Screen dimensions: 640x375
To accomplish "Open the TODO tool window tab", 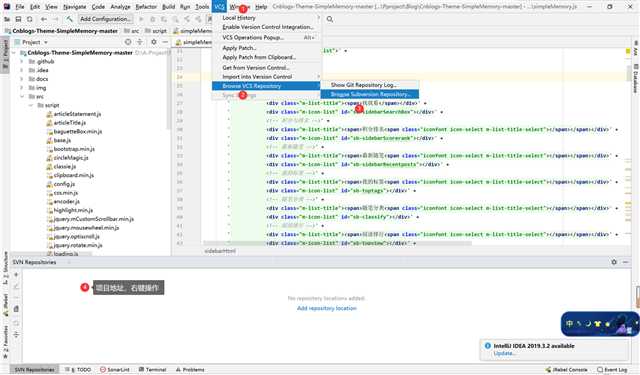I will 78,370.
